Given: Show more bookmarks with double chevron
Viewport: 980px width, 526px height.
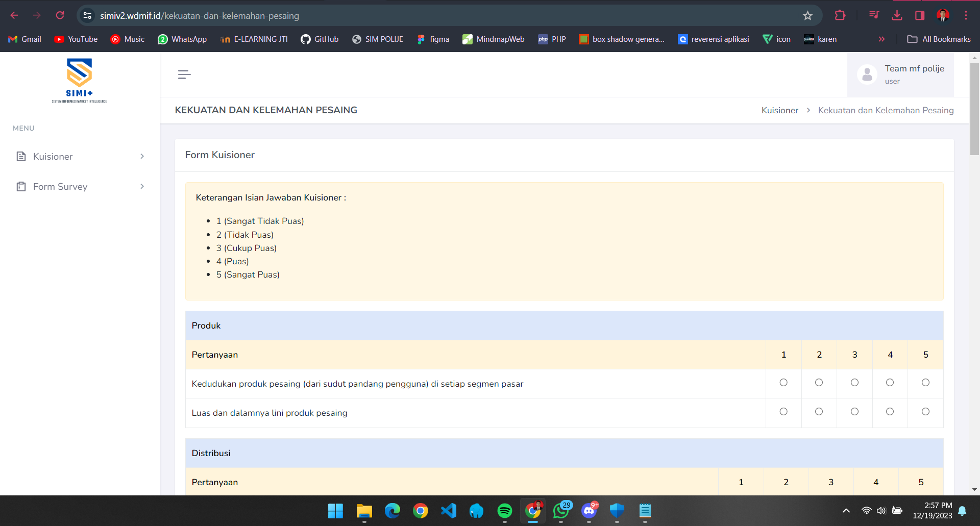Looking at the screenshot, I should (881, 39).
